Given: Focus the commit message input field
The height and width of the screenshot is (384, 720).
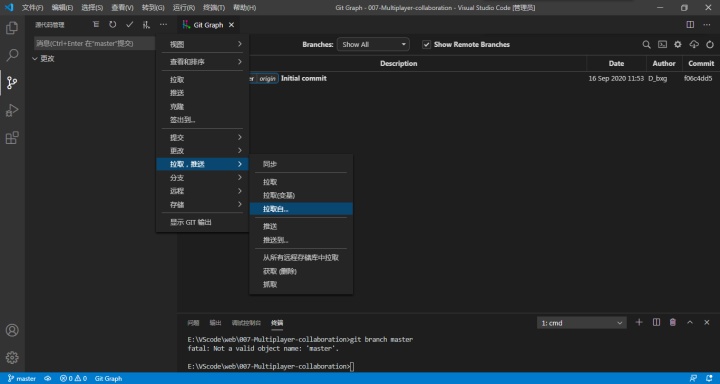Looking at the screenshot, I should point(95,44).
